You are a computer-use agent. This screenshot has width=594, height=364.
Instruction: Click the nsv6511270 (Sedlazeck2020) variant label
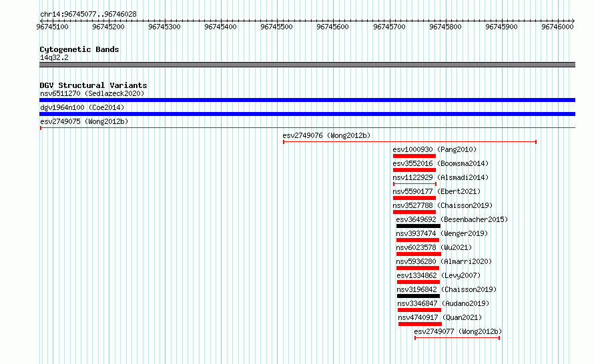[92, 93]
